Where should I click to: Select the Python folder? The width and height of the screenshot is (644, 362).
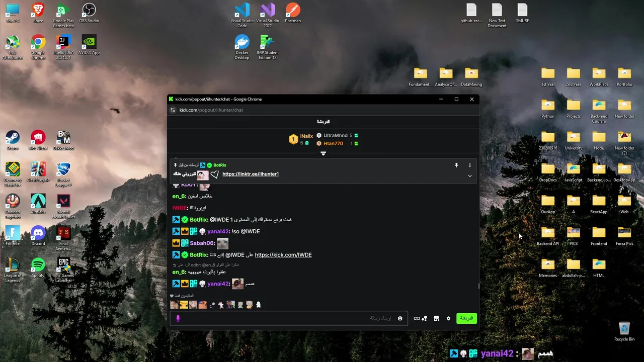pos(548,109)
